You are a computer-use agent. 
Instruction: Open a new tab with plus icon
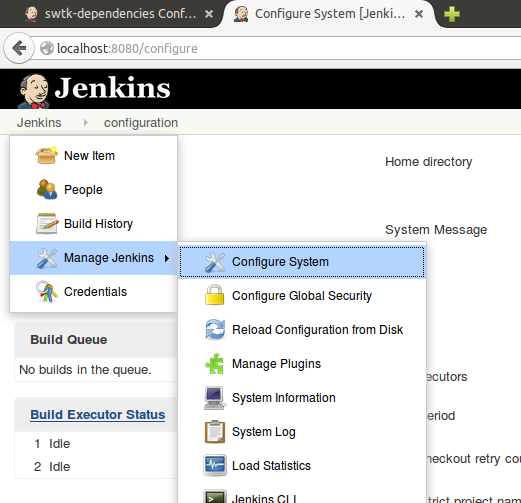point(452,14)
